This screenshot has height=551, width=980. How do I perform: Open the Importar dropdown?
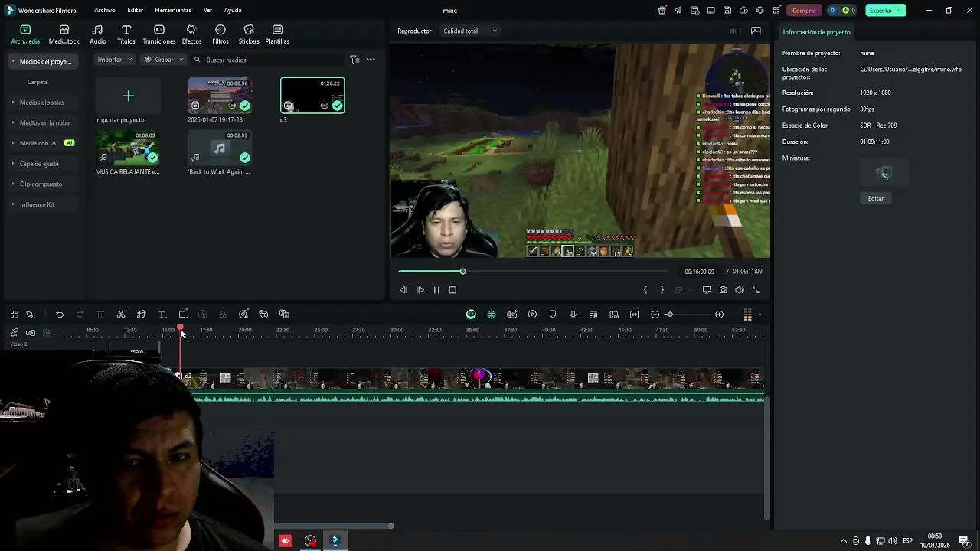(115, 60)
